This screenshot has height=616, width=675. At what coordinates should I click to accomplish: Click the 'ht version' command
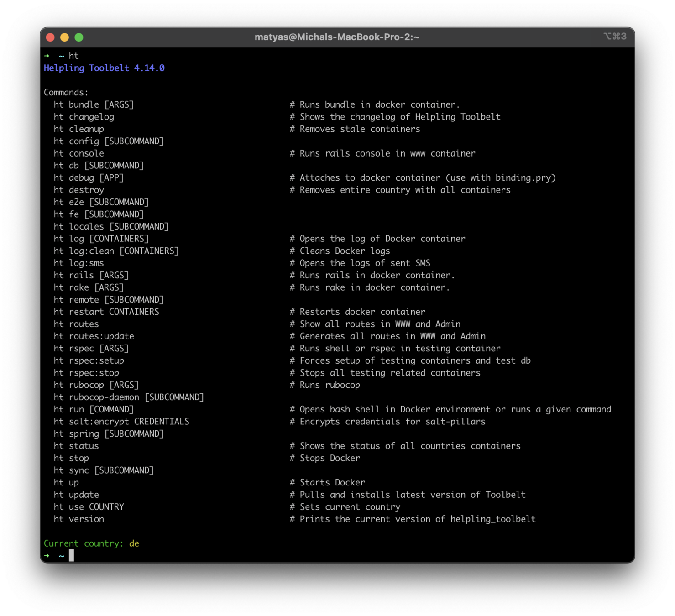79,520
